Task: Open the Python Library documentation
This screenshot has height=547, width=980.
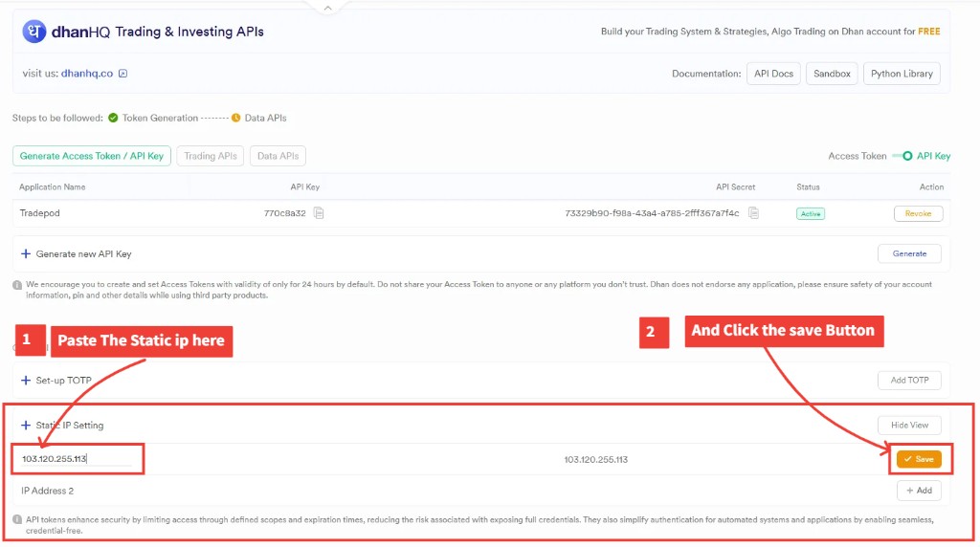Action: (x=902, y=74)
